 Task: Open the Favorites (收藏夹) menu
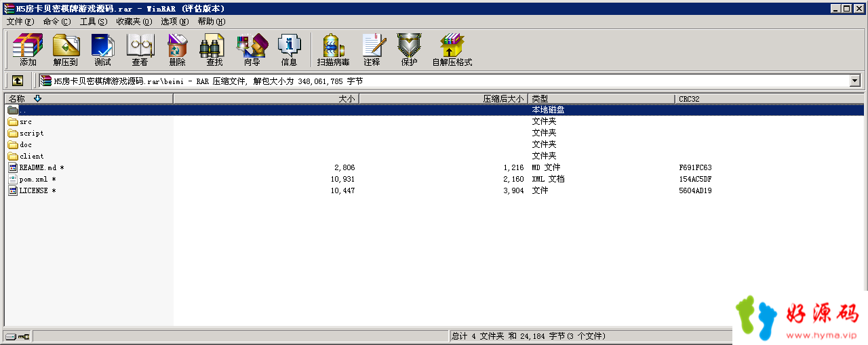(134, 22)
